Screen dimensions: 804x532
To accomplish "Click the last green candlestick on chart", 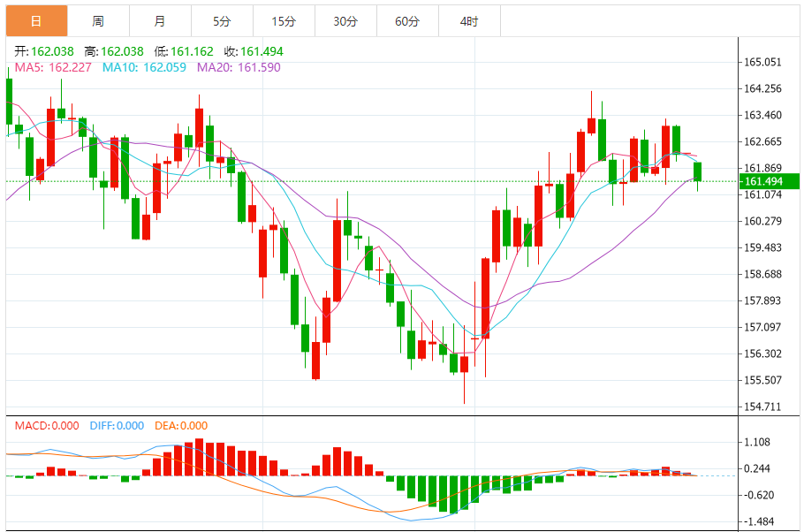I will [697, 171].
